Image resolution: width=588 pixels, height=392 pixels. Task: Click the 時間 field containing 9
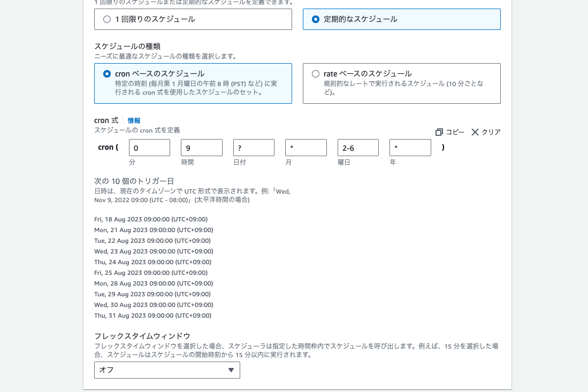201,148
